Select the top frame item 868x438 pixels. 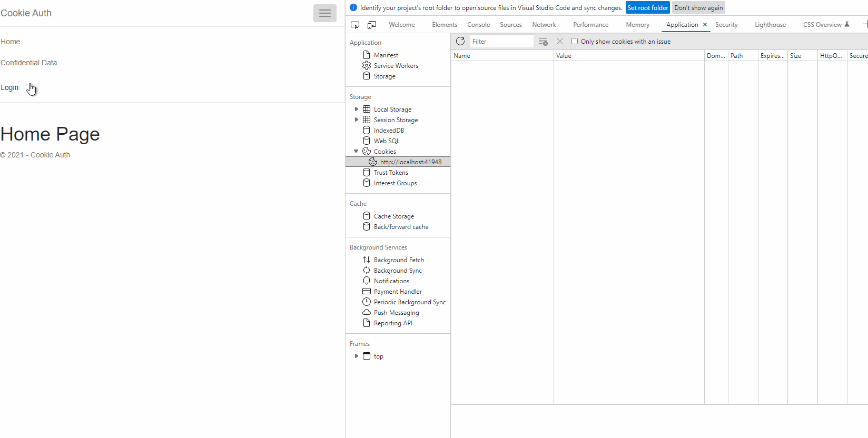[x=378, y=356]
